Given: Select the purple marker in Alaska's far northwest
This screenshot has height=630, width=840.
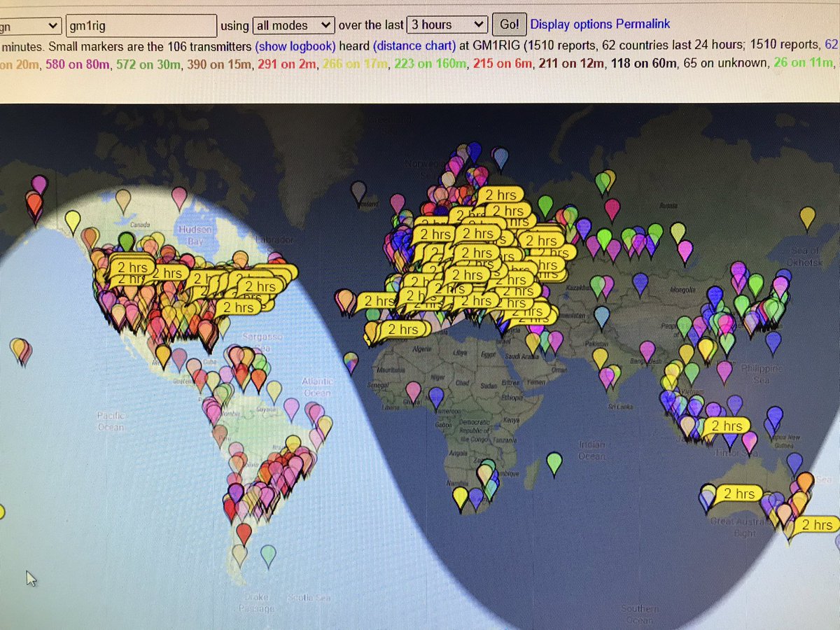Looking at the screenshot, I should pyautogui.click(x=39, y=185).
